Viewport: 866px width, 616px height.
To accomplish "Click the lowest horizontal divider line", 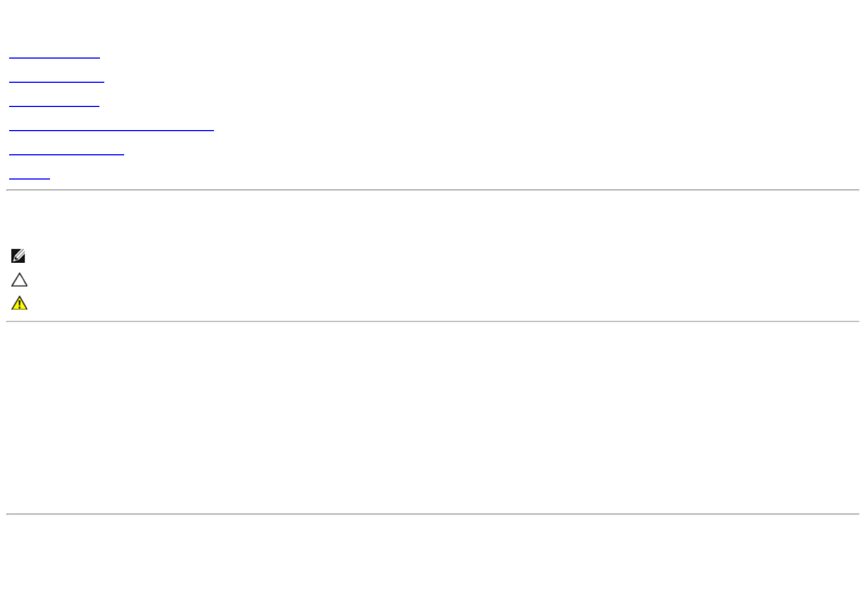I will coord(433,514).
